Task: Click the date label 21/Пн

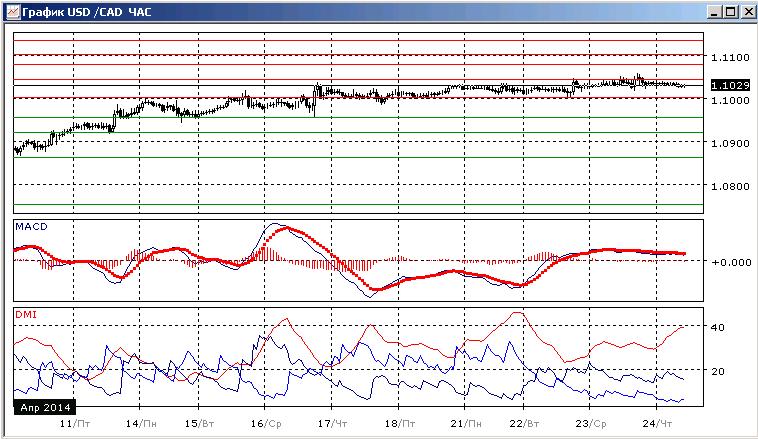Action: [x=466, y=424]
